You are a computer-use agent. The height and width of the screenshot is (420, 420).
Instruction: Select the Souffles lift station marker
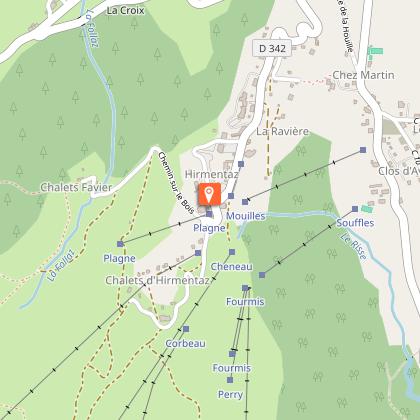[355, 209]
